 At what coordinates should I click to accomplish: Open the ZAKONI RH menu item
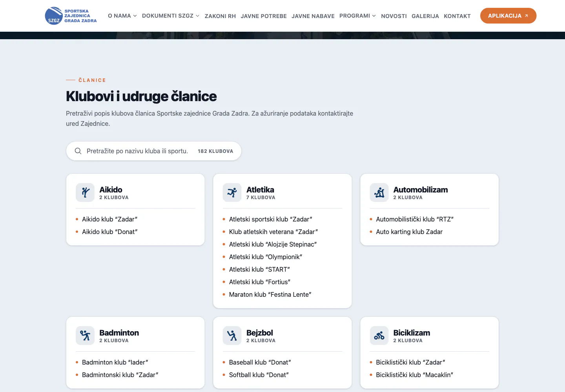(x=220, y=16)
